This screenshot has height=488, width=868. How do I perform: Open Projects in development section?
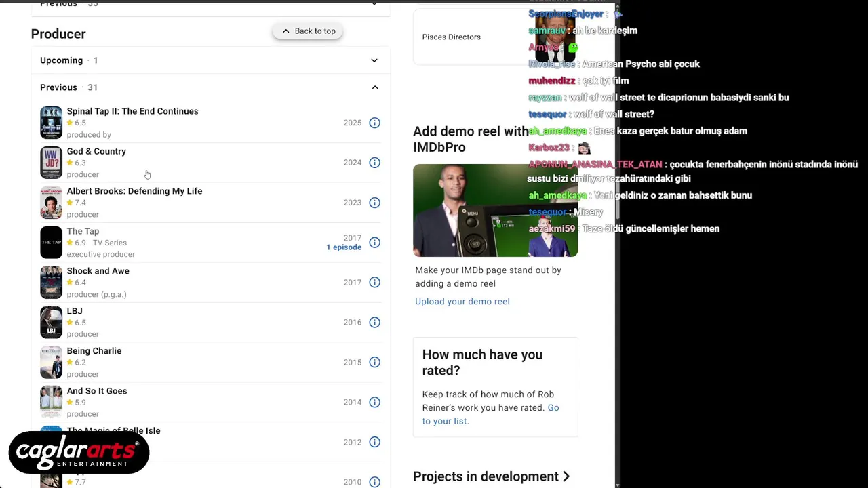(x=492, y=476)
